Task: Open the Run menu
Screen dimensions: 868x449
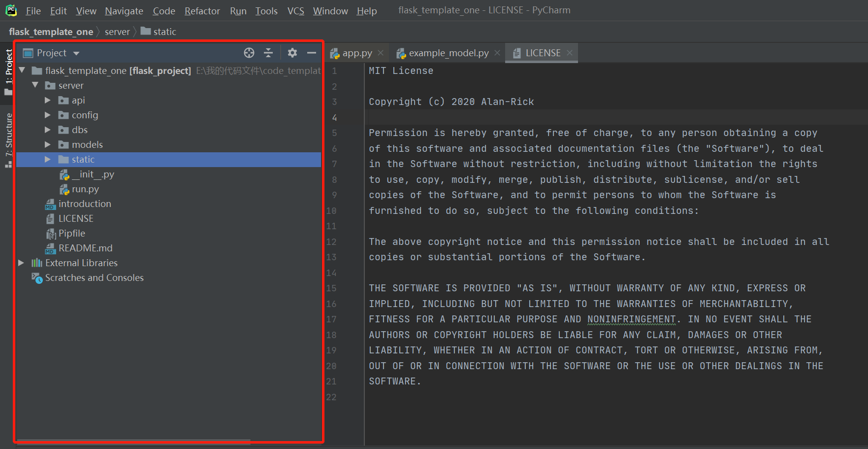Action: pyautogui.click(x=238, y=11)
